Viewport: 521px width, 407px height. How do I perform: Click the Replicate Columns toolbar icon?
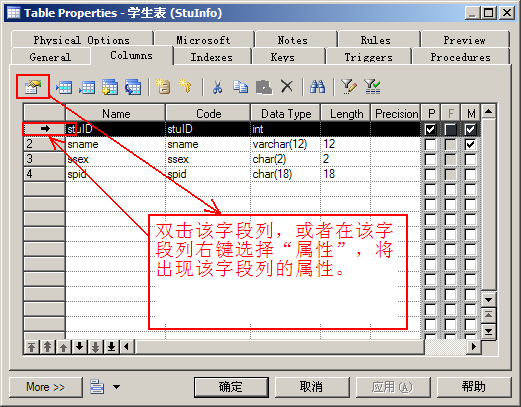tap(133, 87)
